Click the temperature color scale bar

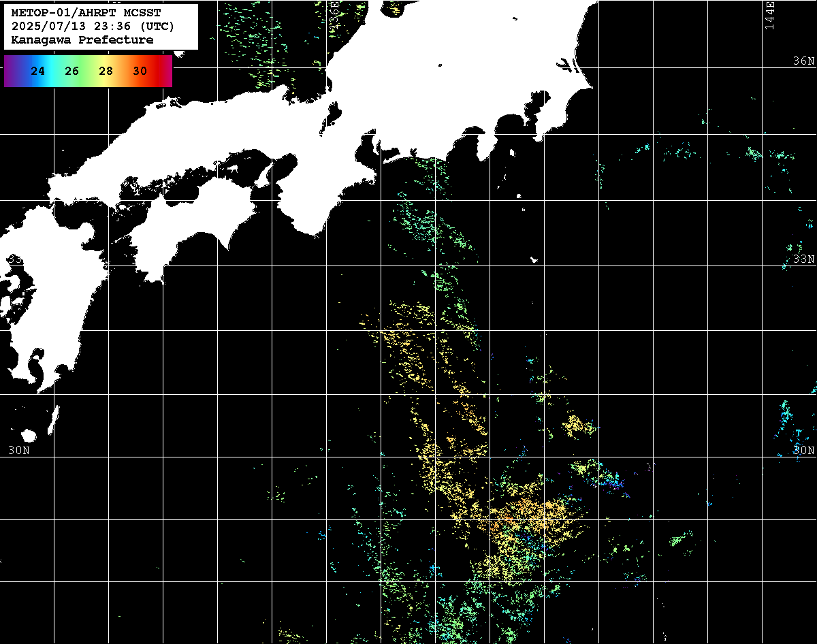(89, 71)
